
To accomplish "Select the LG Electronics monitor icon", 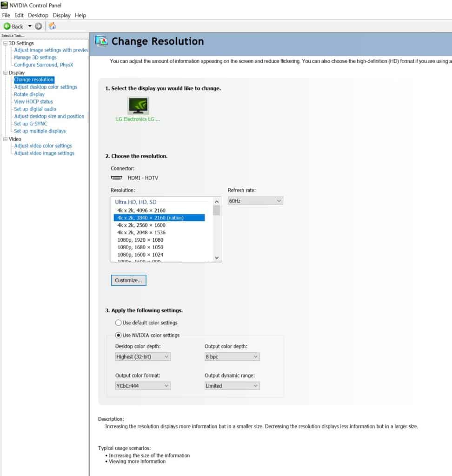I will coord(138,106).
